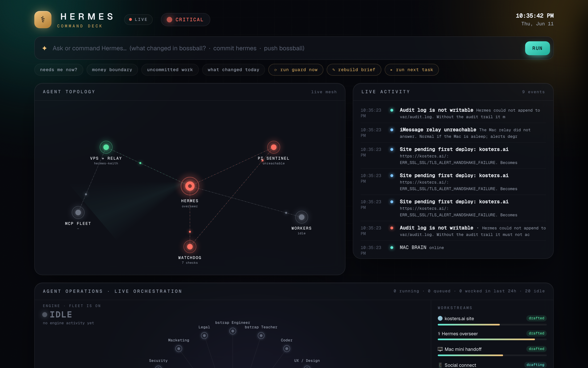Click the 'uncommitted work' chip
The image size is (588, 368).
(x=170, y=70)
